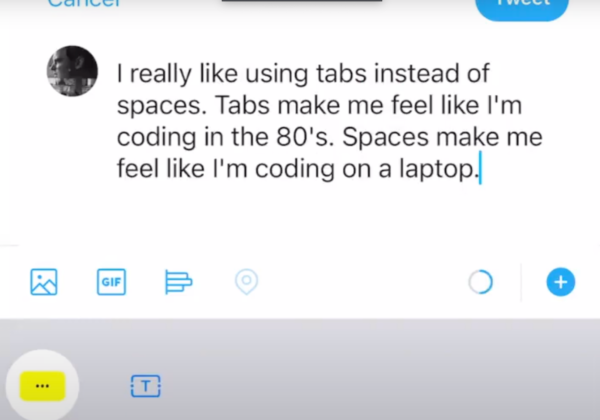600x420 pixels.
Task: Click the word "instead" in the tweet
Action: 416,73
